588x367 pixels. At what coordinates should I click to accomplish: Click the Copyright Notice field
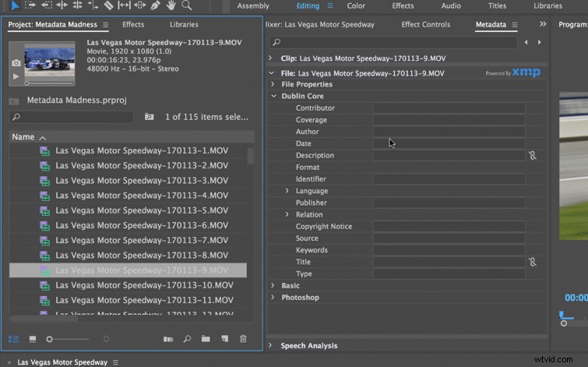[x=449, y=227]
